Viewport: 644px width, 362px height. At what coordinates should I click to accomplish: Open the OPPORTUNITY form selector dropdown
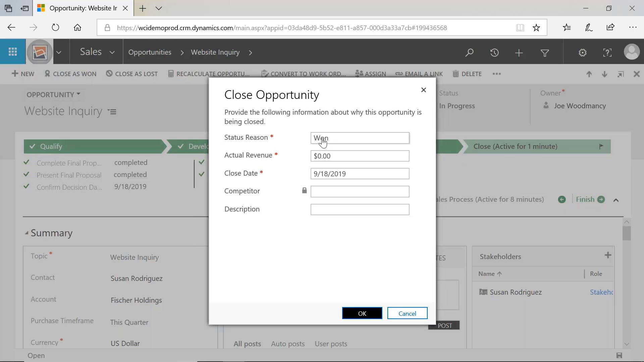78,94
